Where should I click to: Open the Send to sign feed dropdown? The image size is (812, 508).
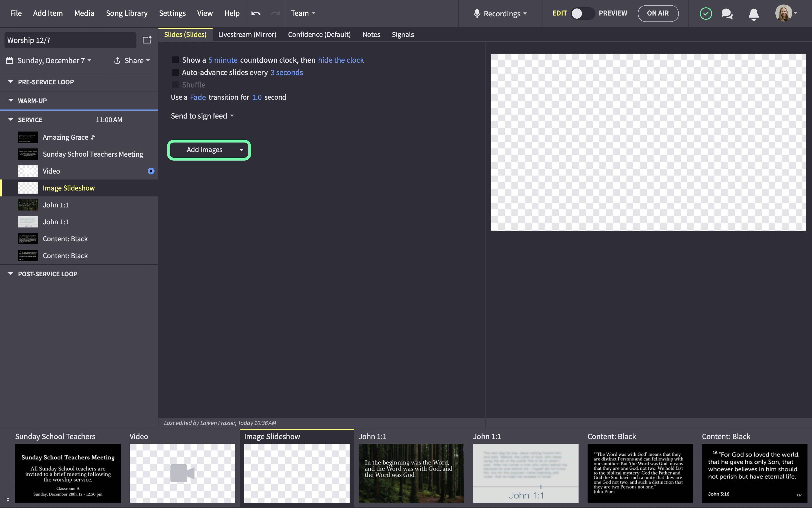[202, 116]
